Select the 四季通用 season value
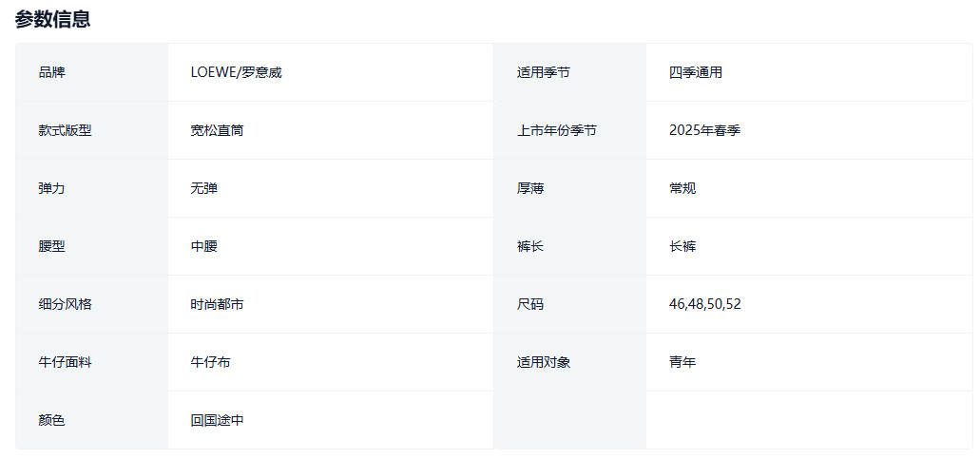 [x=695, y=72]
